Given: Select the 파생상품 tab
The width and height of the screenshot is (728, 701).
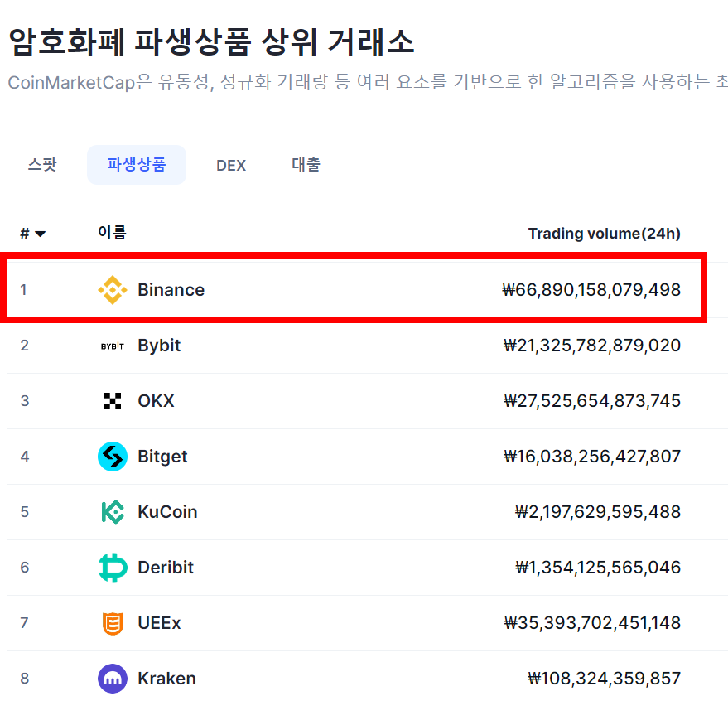Looking at the screenshot, I should 137,164.
